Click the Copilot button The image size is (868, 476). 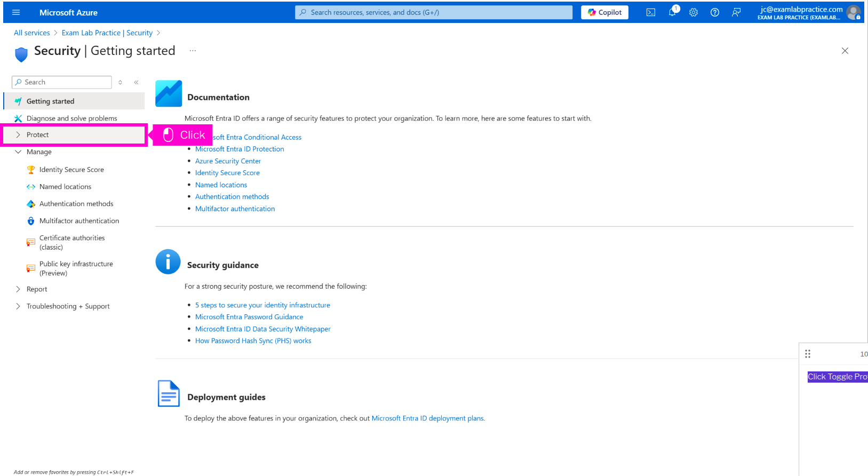pyautogui.click(x=604, y=12)
